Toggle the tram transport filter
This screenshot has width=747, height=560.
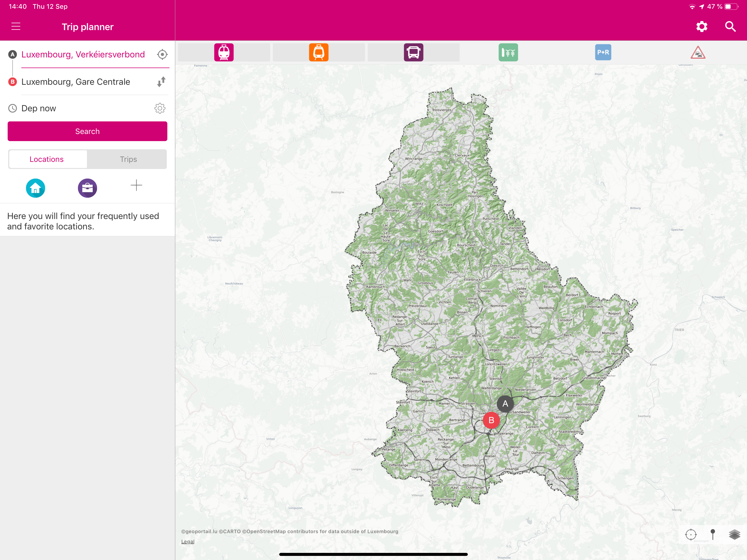coord(319,52)
